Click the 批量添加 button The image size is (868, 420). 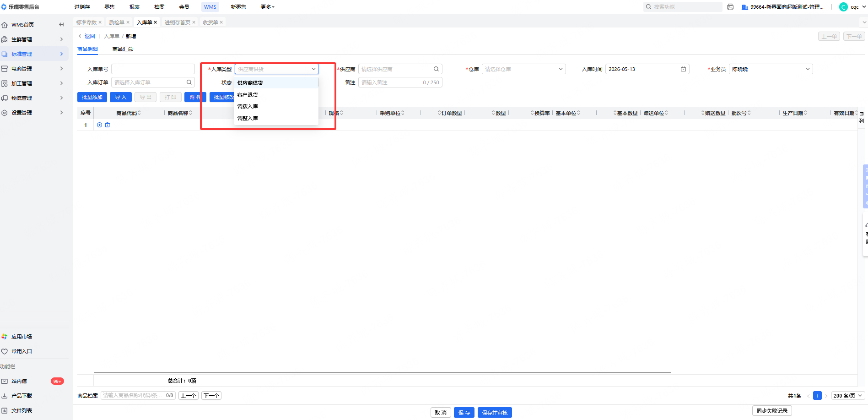[92, 97]
